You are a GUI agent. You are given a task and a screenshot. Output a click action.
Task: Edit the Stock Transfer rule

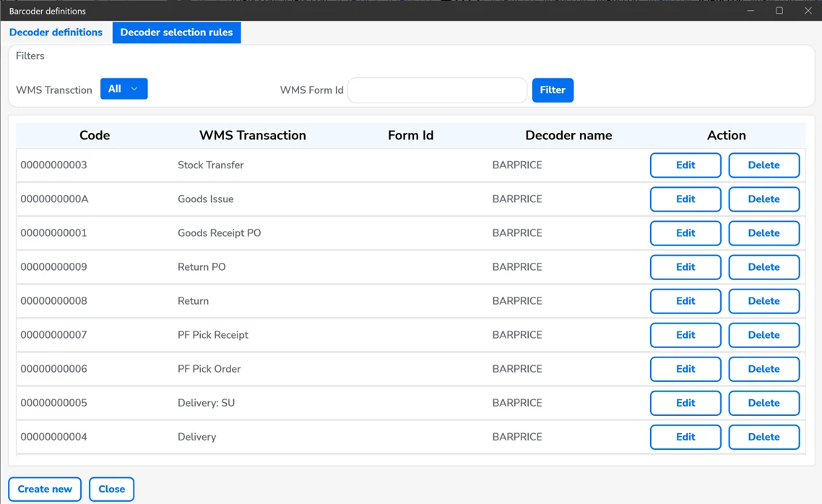pos(685,165)
